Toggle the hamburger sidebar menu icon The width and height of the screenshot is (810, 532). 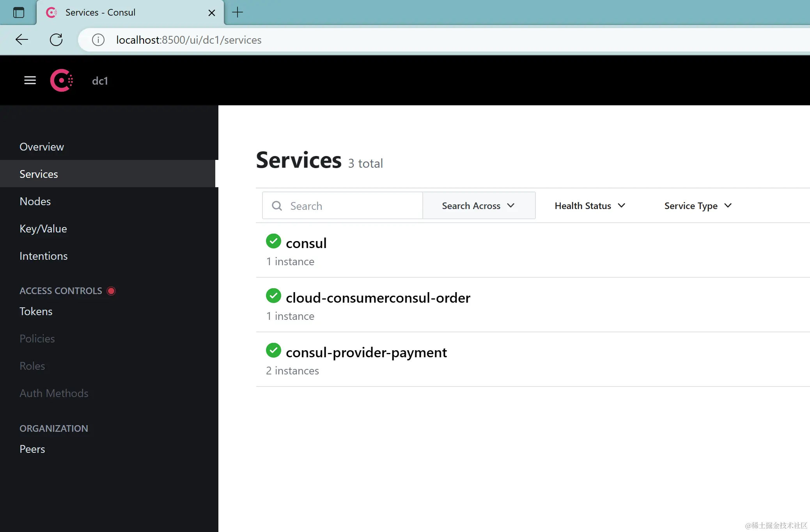pyautogui.click(x=30, y=80)
